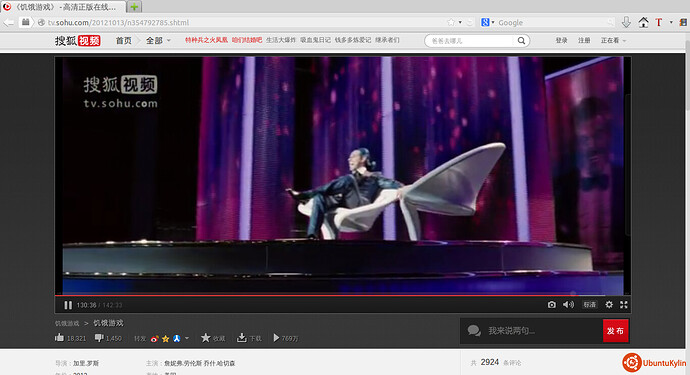Screen dimensions: 690x375
Task: Expand more sharing options arrow
Action: pos(187,338)
